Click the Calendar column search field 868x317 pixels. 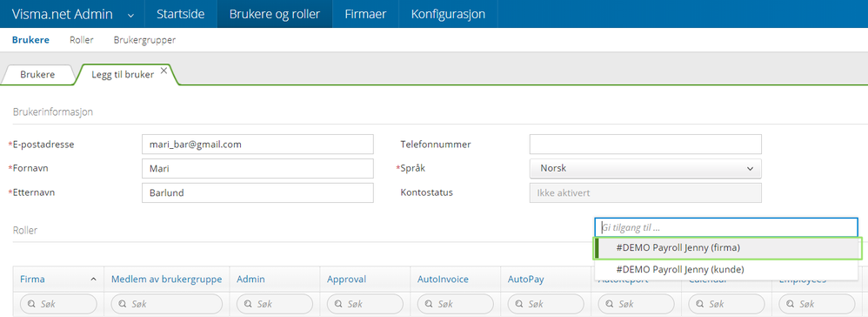tap(726, 304)
